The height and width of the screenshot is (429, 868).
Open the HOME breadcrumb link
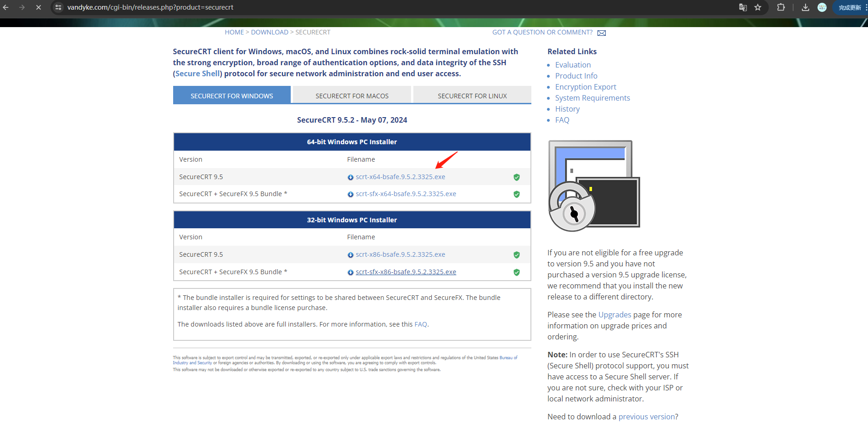pos(234,32)
